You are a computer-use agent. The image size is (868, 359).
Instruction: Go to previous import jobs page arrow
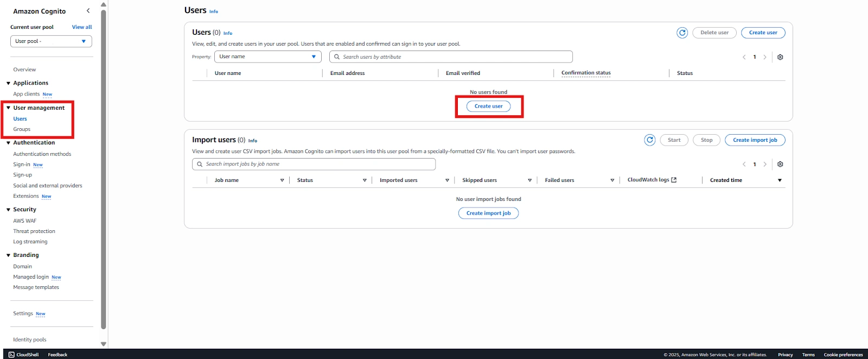[744, 164]
